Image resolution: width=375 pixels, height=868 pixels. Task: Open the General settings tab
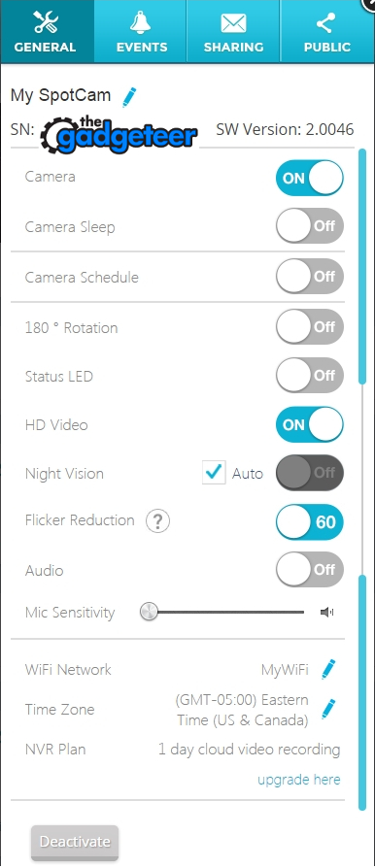click(x=47, y=31)
